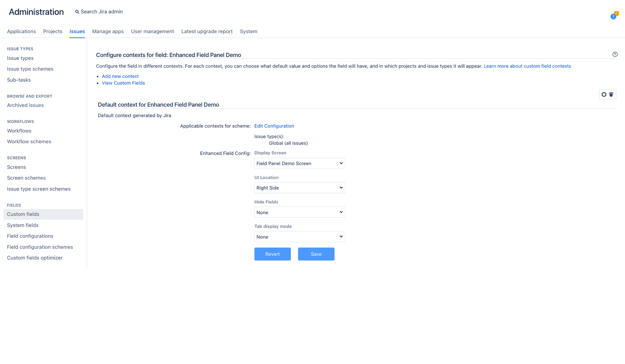Expand the Tab display mode dropdown
The height and width of the screenshot is (364, 625).
tap(299, 237)
